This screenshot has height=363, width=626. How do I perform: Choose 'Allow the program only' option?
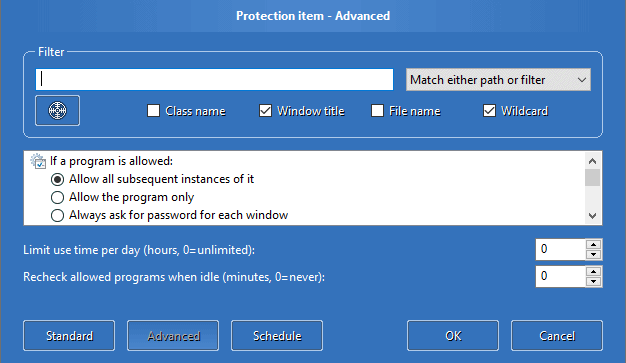tap(57, 197)
